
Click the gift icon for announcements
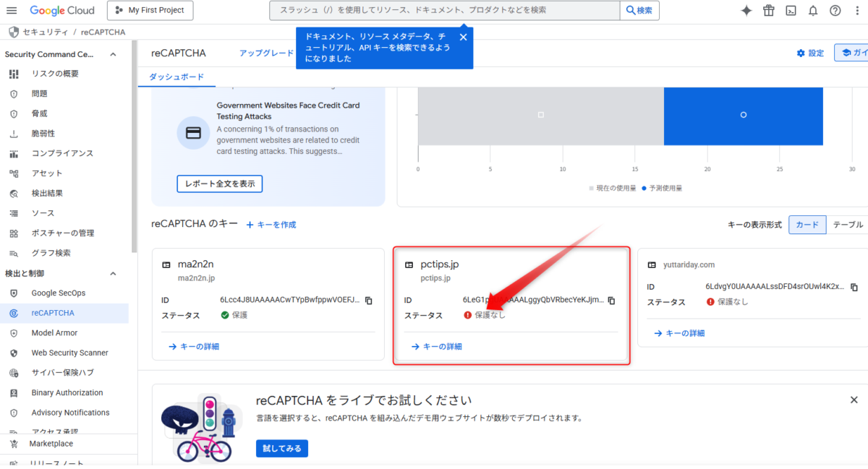coord(768,10)
